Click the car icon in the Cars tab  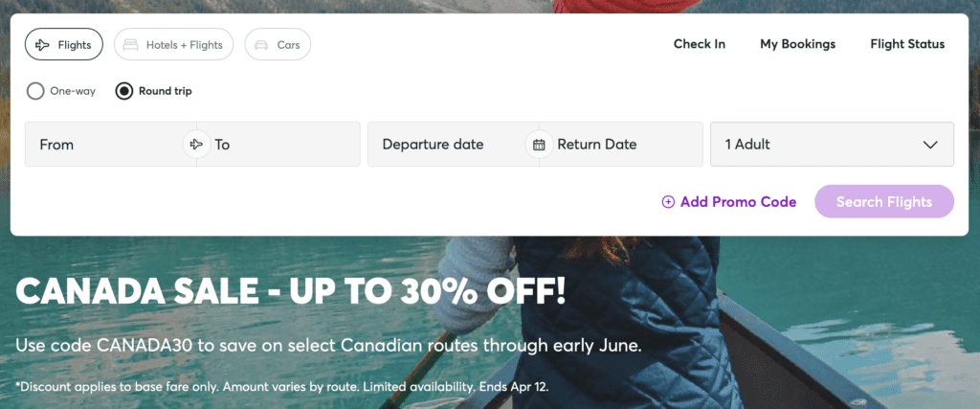[x=261, y=45]
